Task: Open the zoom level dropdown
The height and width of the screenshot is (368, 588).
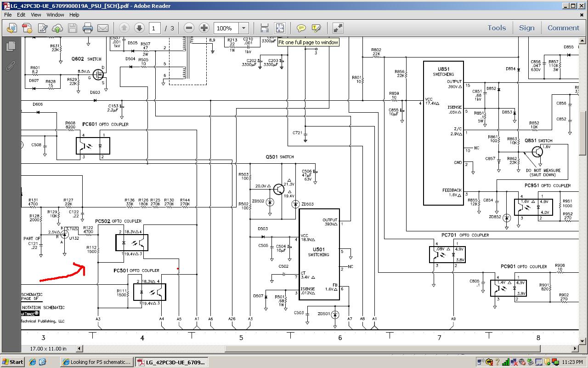Action: [244, 28]
